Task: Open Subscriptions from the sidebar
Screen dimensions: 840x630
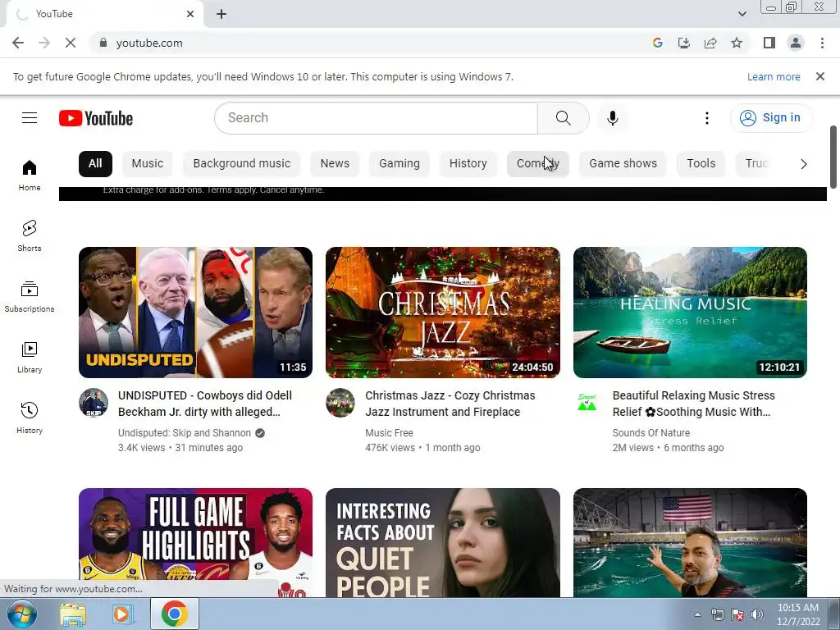Action: (x=30, y=297)
